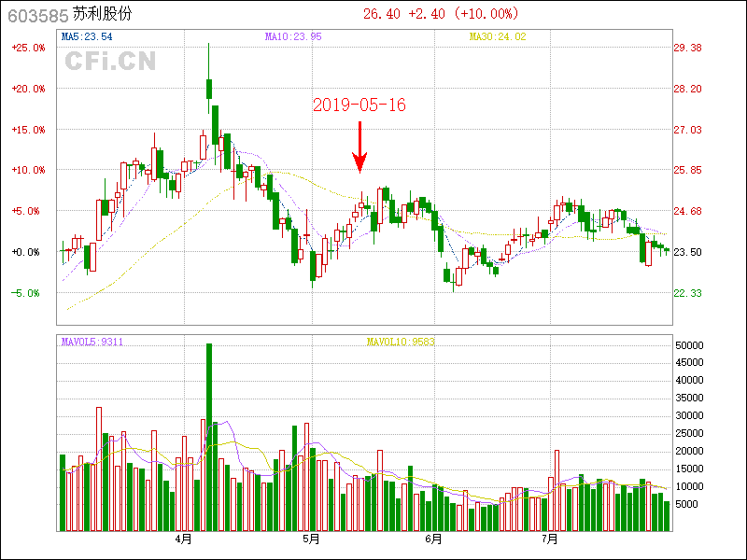The width and height of the screenshot is (747, 560).
Task: Click the MA5:23.54 indicator label
Action: pyautogui.click(x=87, y=37)
